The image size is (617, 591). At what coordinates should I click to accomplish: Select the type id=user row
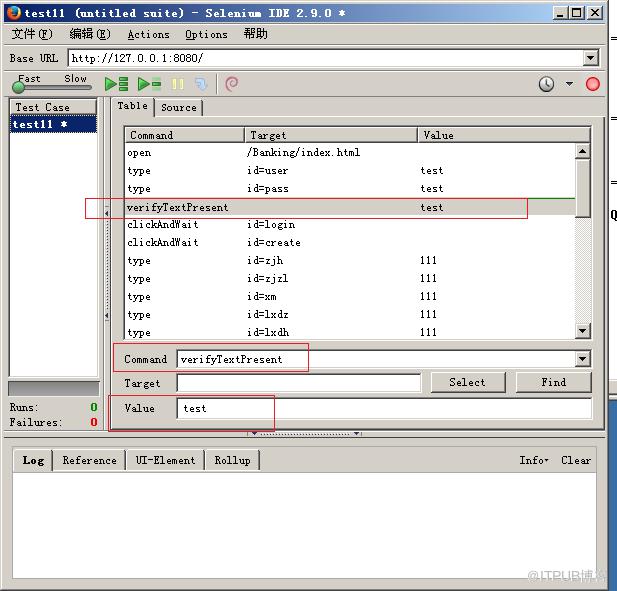pyautogui.click(x=350, y=170)
